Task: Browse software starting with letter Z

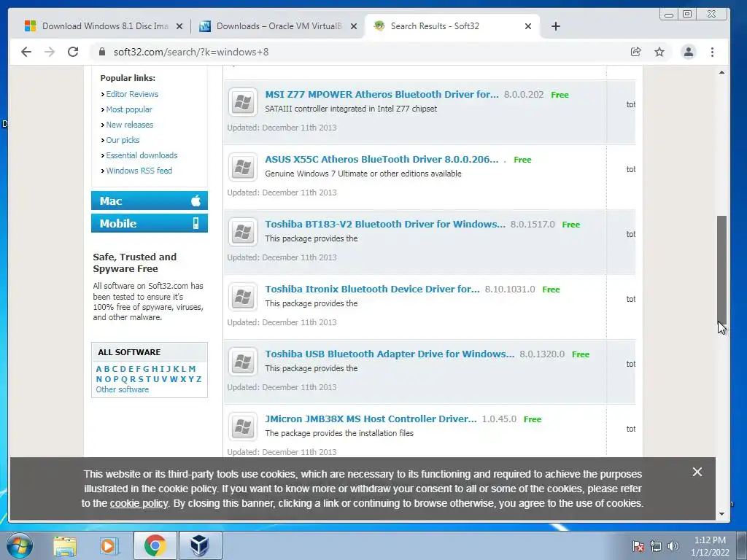Action: [198, 379]
